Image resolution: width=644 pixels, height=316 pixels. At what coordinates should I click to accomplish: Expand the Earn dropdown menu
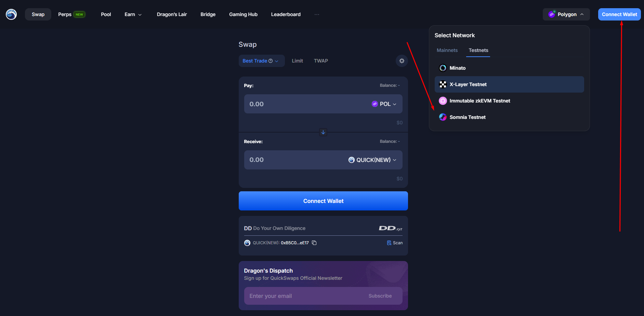pyautogui.click(x=133, y=14)
